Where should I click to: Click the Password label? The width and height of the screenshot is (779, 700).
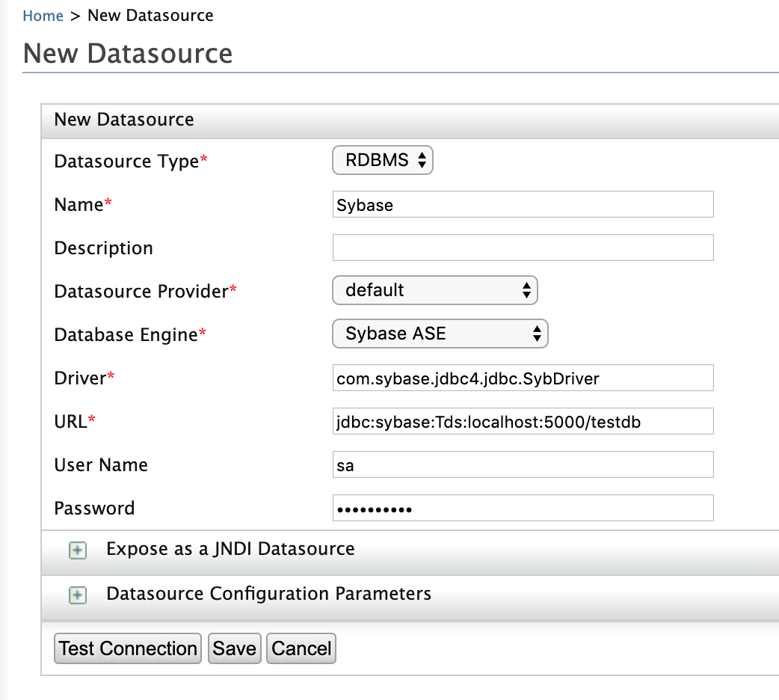(x=94, y=508)
